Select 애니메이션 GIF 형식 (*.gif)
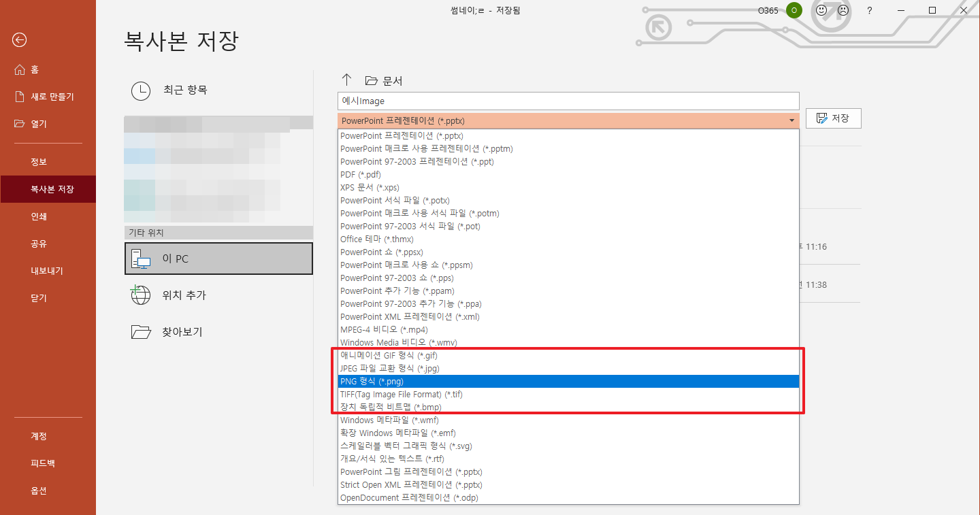The width and height of the screenshot is (980, 515). pos(568,356)
